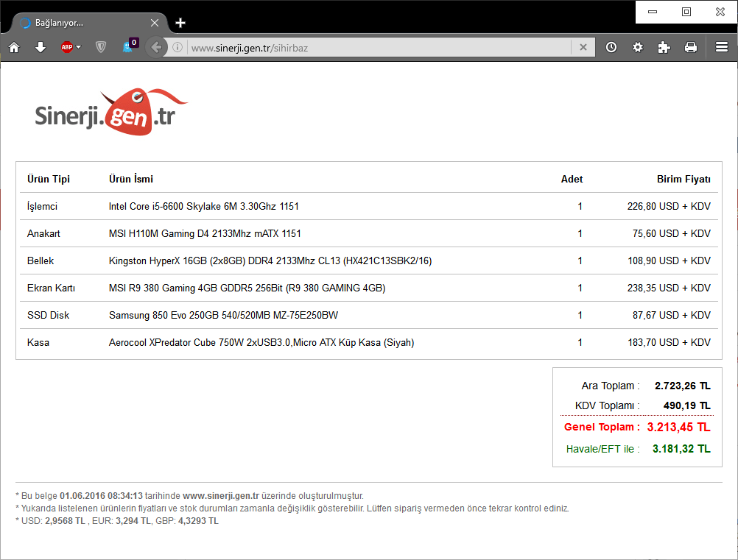Image resolution: width=738 pixels, height=560 pixels.
Task: Click Genel Toplam value 3.213,45 TL
Action: coord(678,428)
